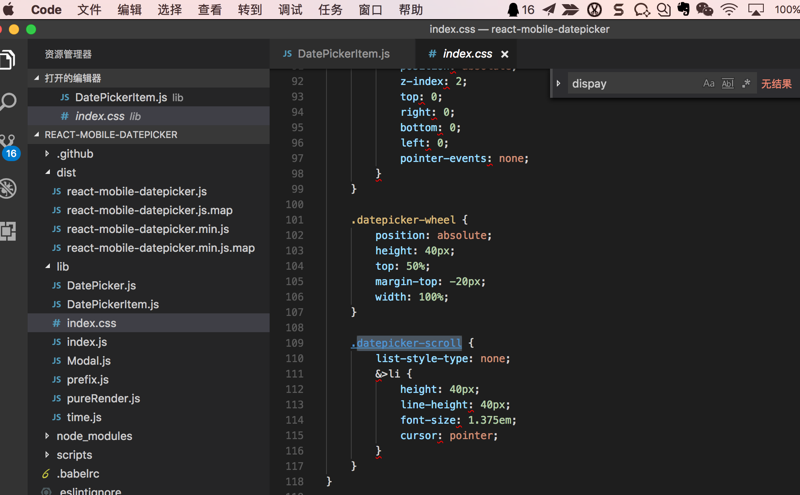This screenshot has height=495, width=800.
Task: Click the Evernote elephant icon in menu bar
Action: 683,9
